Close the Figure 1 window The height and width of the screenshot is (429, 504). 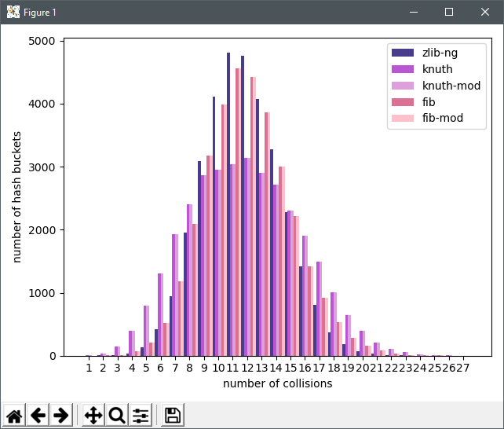pyautogui.click(x=485, y=13)
